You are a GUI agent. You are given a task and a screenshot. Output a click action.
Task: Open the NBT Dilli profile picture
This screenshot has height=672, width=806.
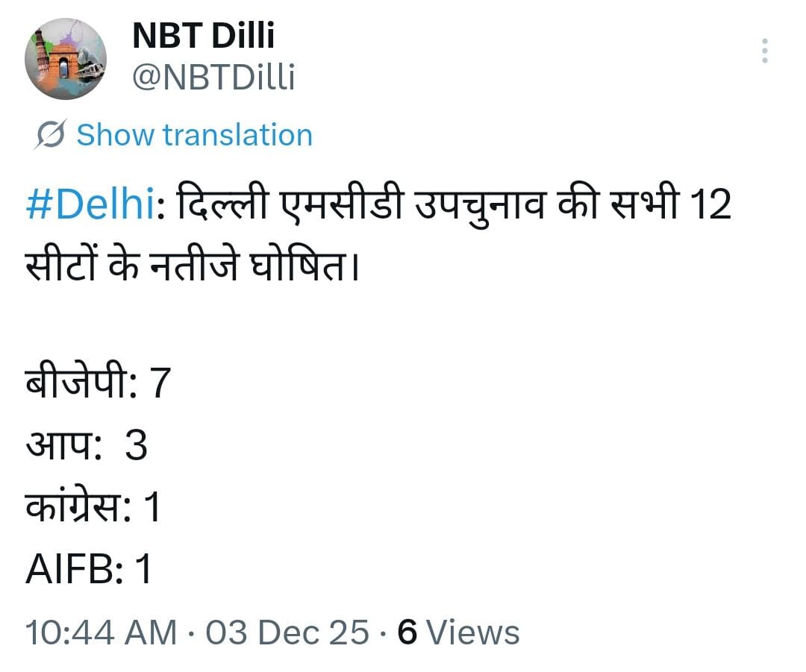pos(66,59)
